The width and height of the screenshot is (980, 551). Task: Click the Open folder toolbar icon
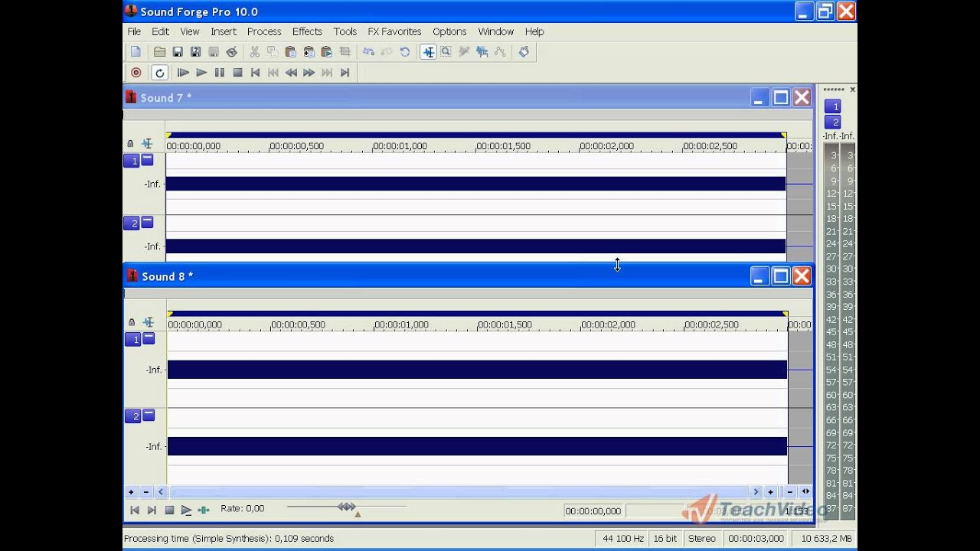tap(159, 52)
